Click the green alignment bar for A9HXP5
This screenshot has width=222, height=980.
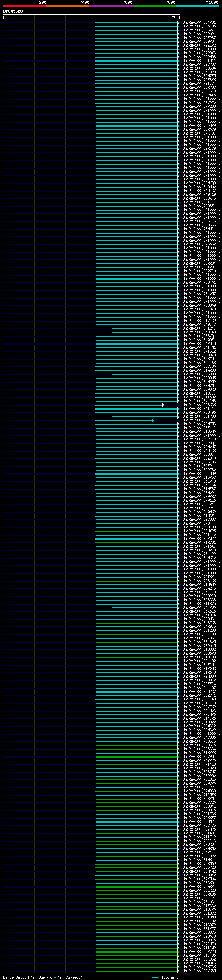pos(137,531)
